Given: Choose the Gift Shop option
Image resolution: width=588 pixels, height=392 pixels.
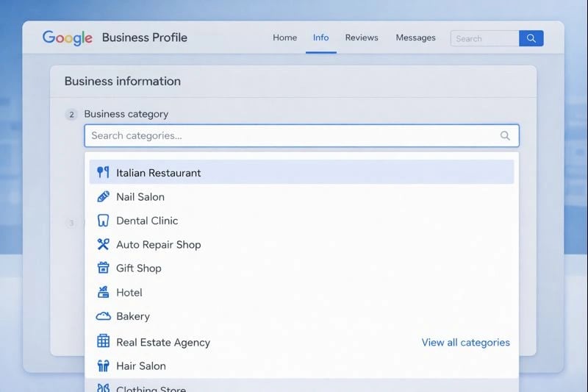Looking at the screenshot, I should point(302,268).
